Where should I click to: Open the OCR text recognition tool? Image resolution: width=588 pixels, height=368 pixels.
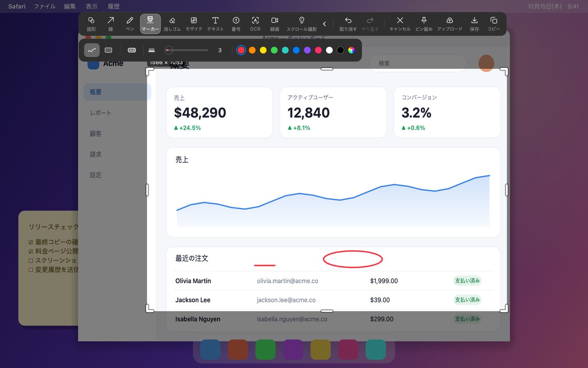pyautogui.click(x=255, y=24)
